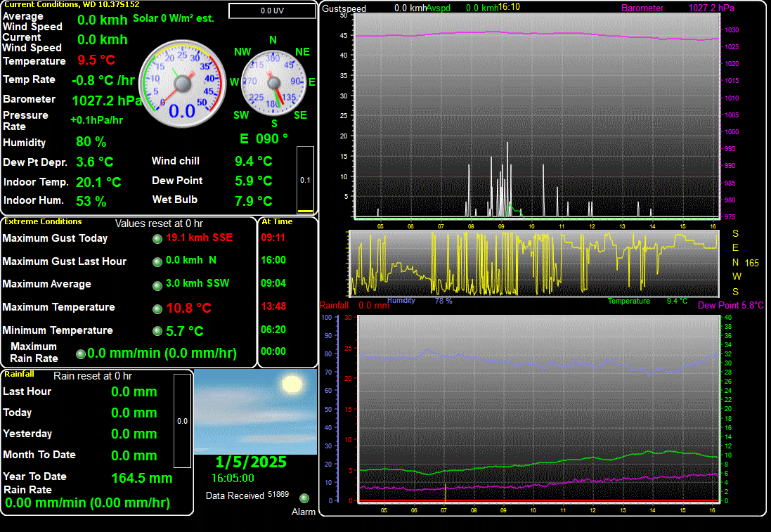Image resolution: width=771 pixels, height=532 pixels.
Task: Click the humidity value 80 %
Action: [91, 142]
